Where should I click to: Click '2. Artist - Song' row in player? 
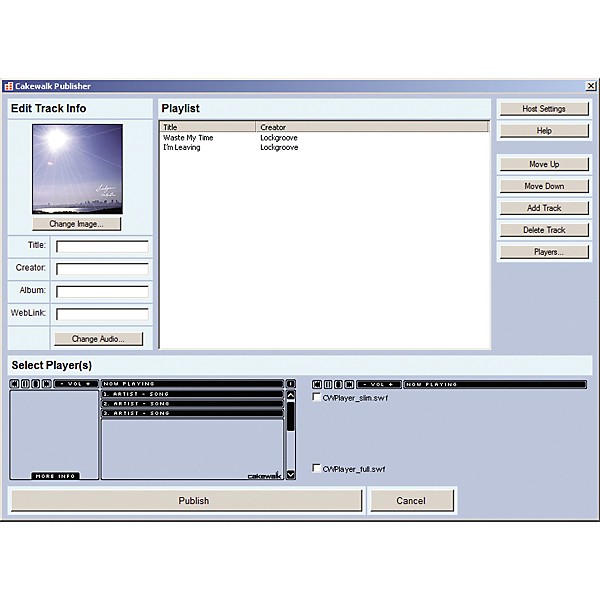192,404
